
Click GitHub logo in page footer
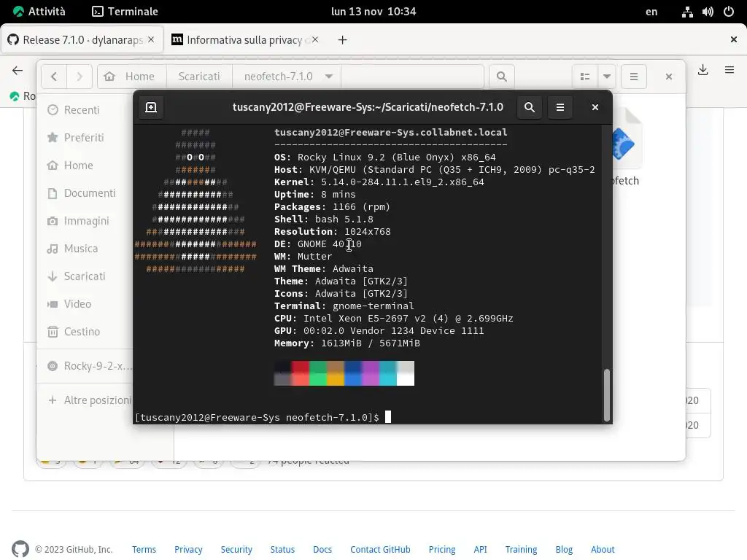[20, 549]
